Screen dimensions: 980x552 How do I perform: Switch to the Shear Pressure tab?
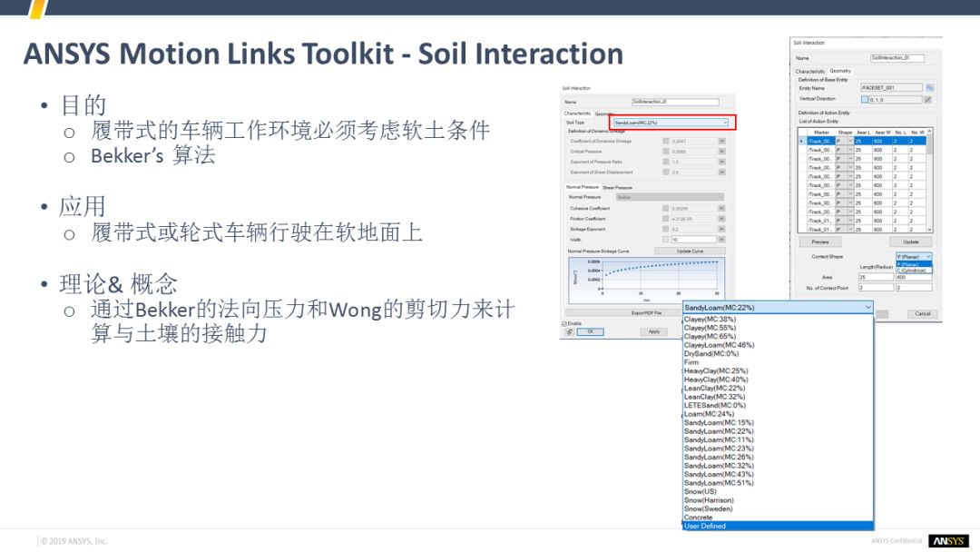pos(617,188)
